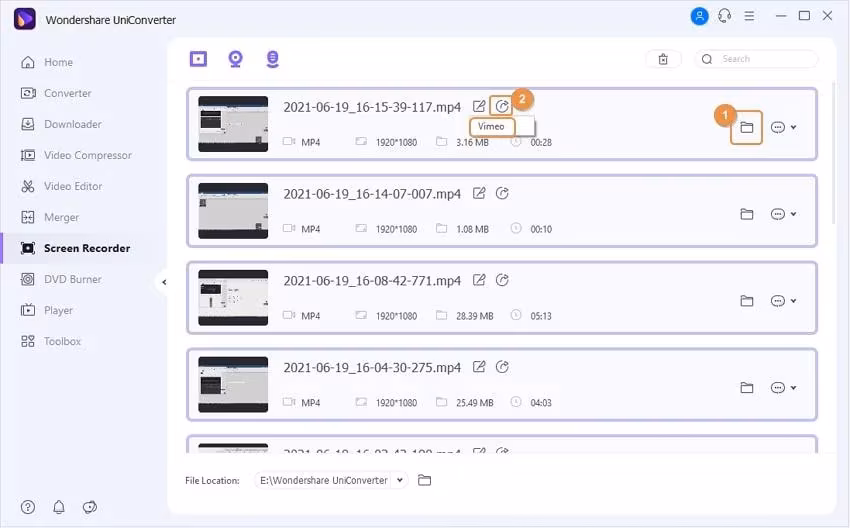Screen dimensions: 850x528
Task: Switch to webcam recorder icon
Action: tap(235, 59)
